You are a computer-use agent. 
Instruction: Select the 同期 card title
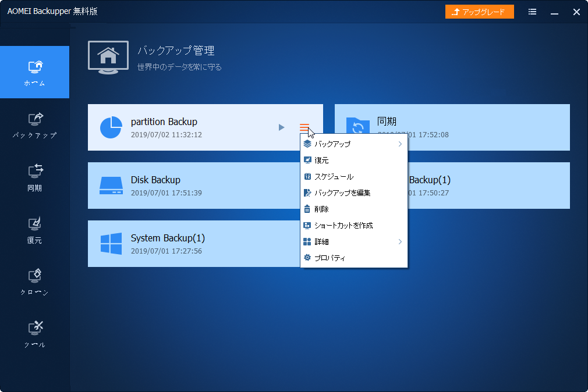coord(387,122)
